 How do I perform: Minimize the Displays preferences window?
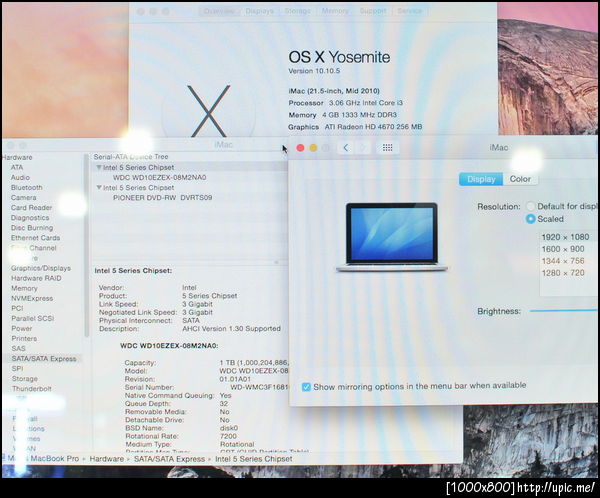[x=313, y=148]
